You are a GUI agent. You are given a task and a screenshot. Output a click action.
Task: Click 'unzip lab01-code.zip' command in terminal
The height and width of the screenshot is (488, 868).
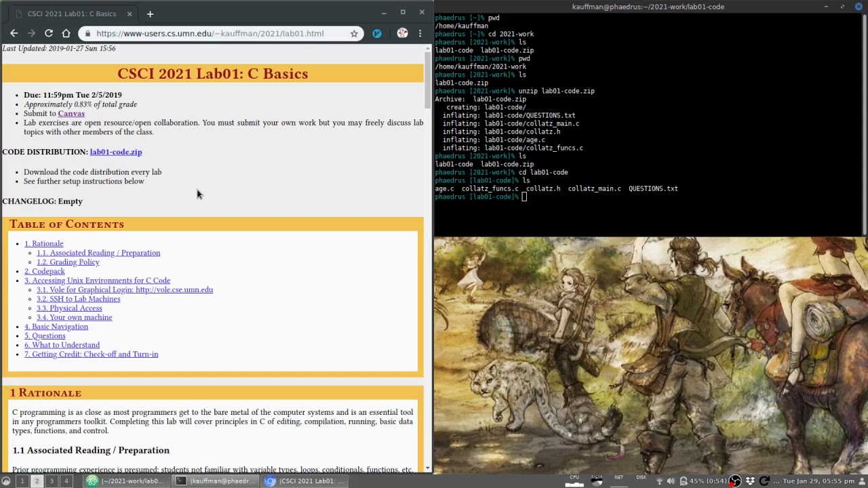(x=556, y=91)
